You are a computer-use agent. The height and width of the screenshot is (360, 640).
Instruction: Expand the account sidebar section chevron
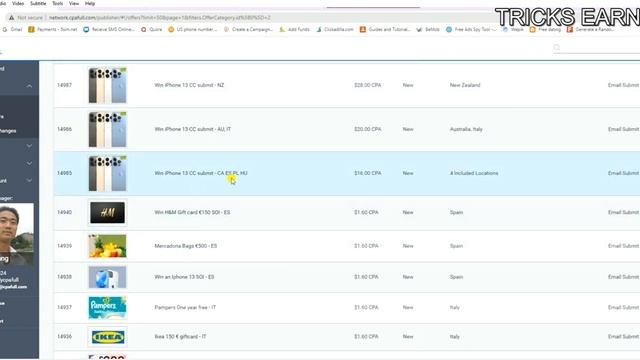pos(29,180)
